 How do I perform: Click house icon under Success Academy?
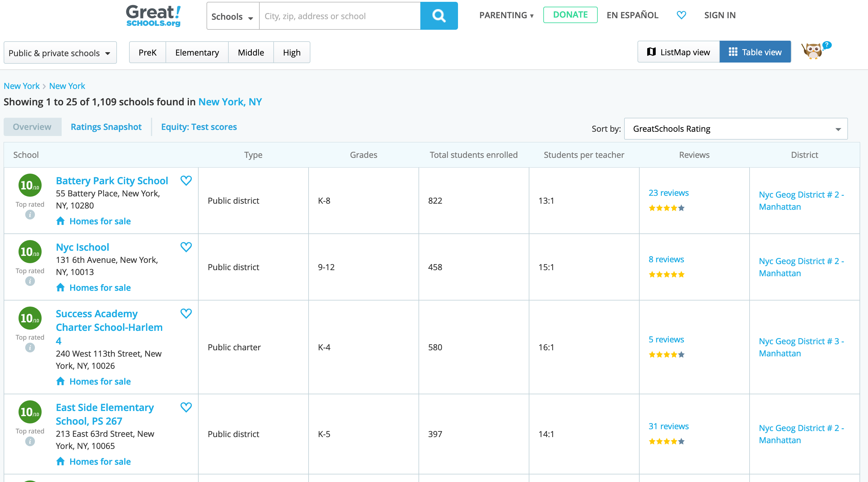click(61, 381)
